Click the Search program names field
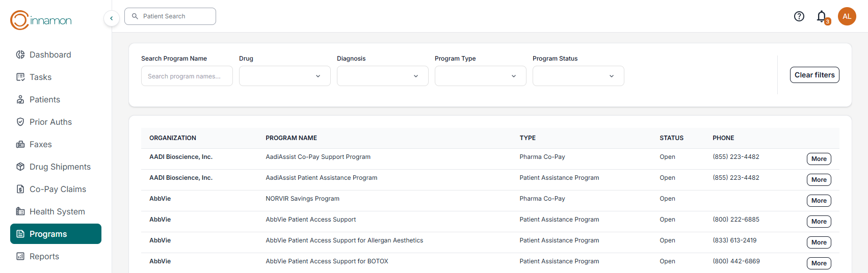 187,76
